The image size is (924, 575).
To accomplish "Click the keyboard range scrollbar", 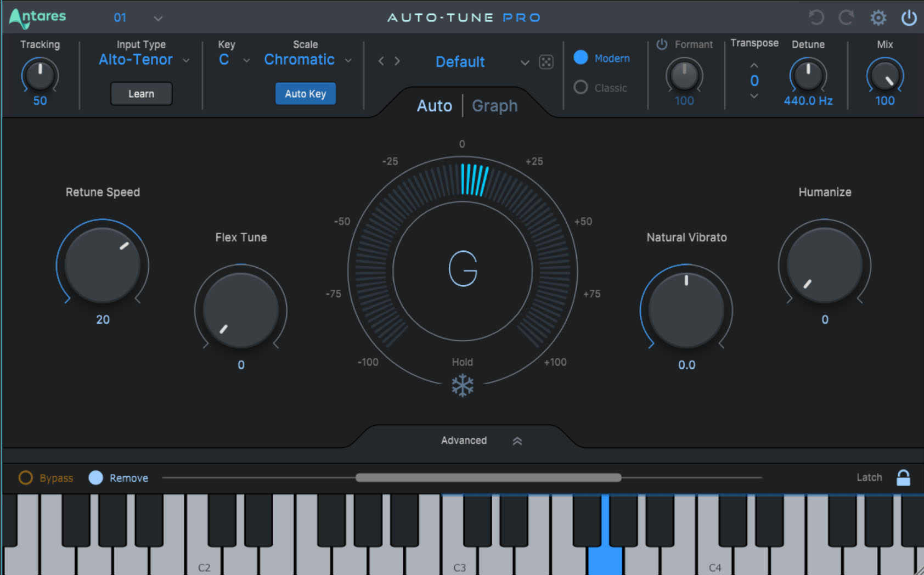I will coord(488,477).
